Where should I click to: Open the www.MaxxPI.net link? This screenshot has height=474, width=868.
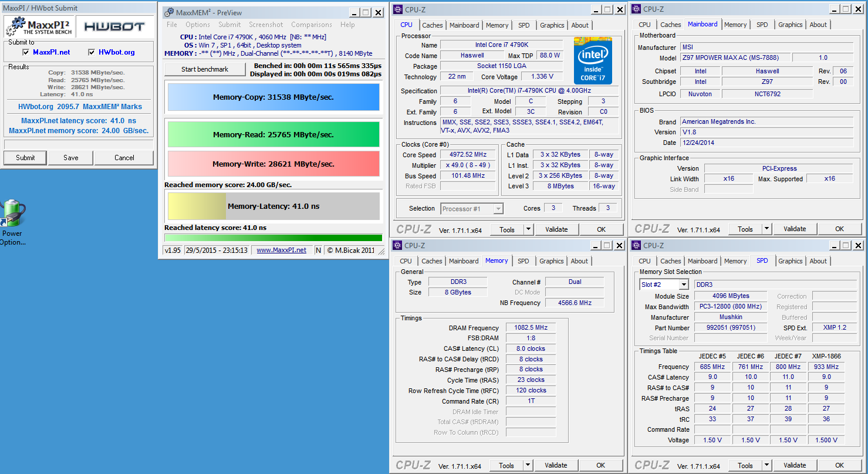281,250
